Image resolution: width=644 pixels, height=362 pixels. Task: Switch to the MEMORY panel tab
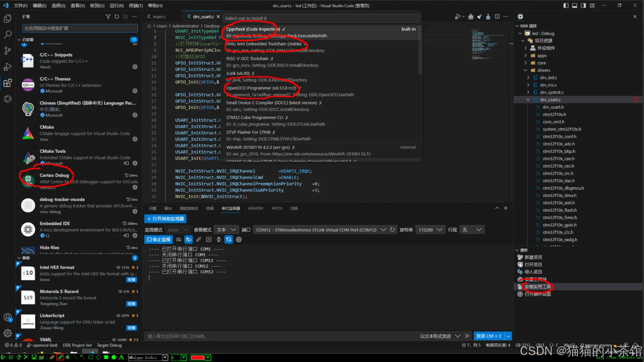click(x=256, y=208)
